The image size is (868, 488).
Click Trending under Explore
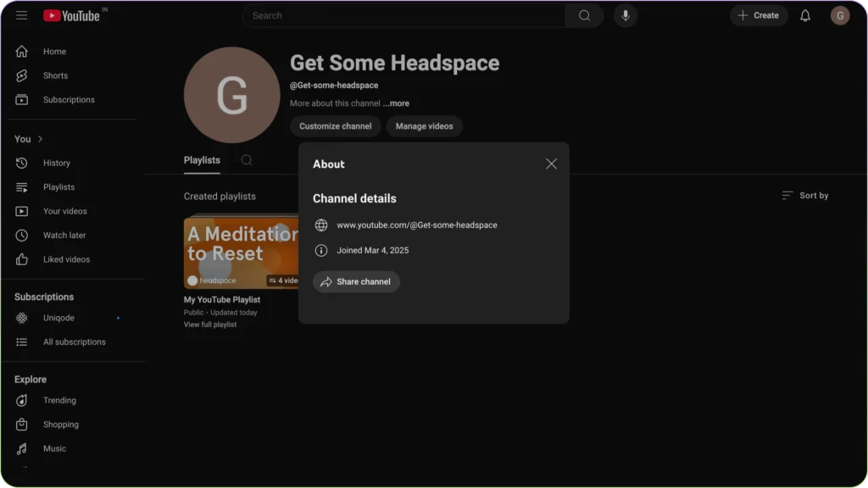coord(59,400)
